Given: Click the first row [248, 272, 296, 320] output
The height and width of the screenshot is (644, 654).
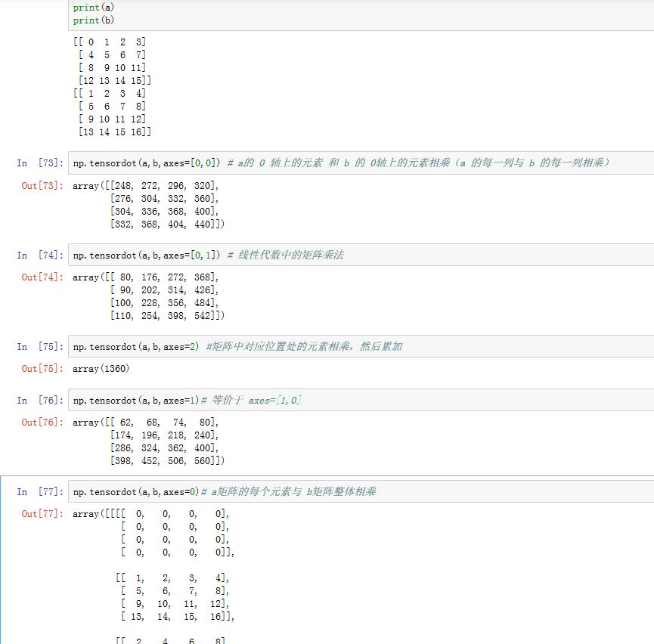Looking at the screenshot, I should click(159, 185).
